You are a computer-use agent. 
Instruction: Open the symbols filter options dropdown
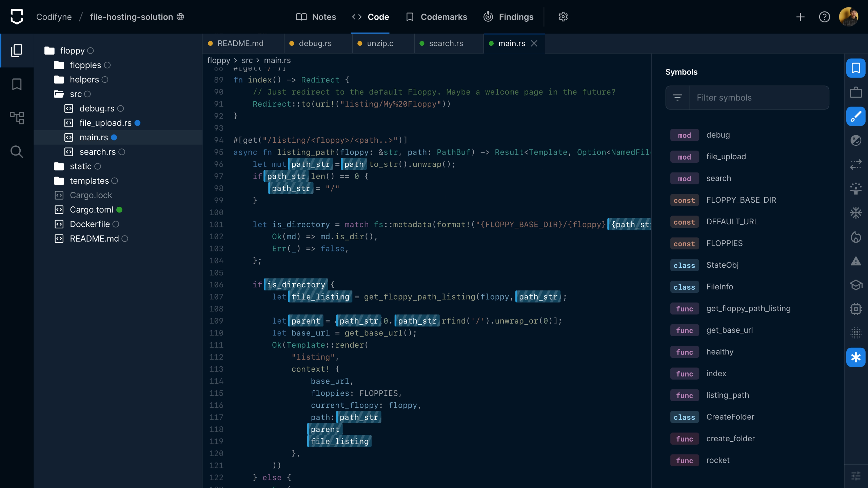[x=677, y=98]
